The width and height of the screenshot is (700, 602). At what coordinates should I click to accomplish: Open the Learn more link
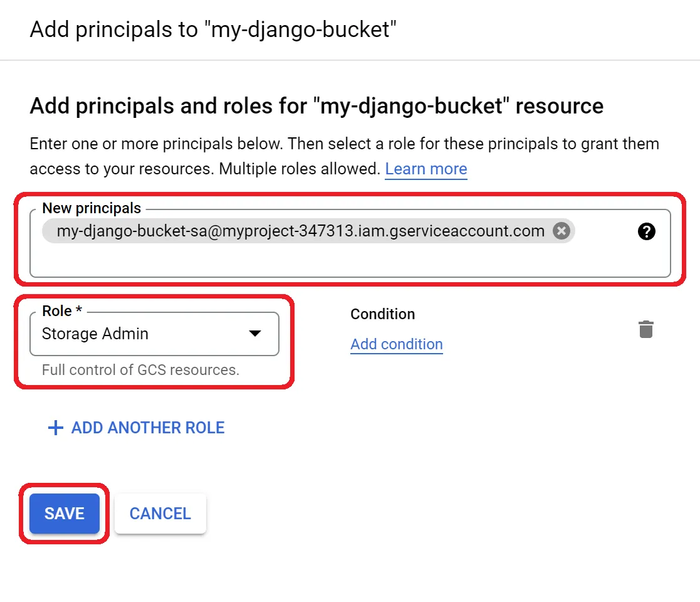(x=426, y=169)
